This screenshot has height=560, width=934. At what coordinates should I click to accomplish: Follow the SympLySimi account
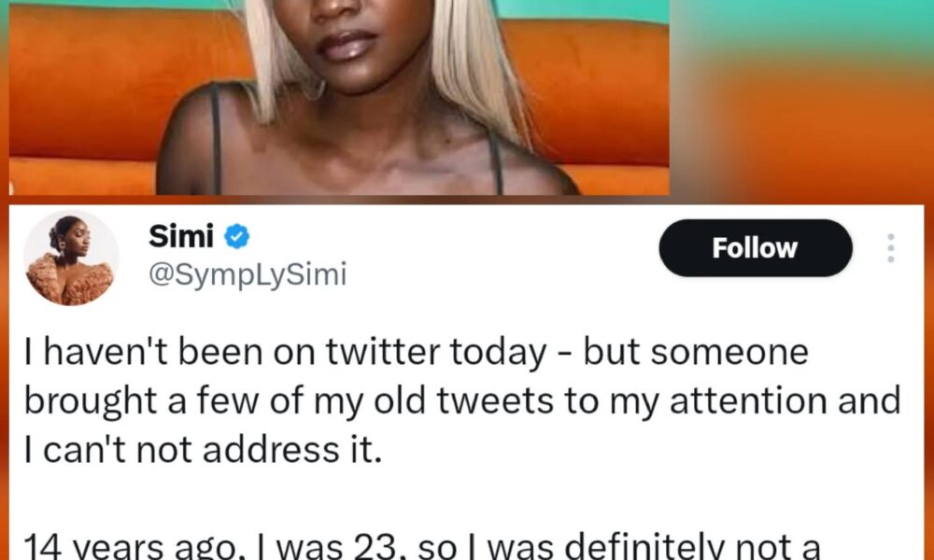click(756, 248)
